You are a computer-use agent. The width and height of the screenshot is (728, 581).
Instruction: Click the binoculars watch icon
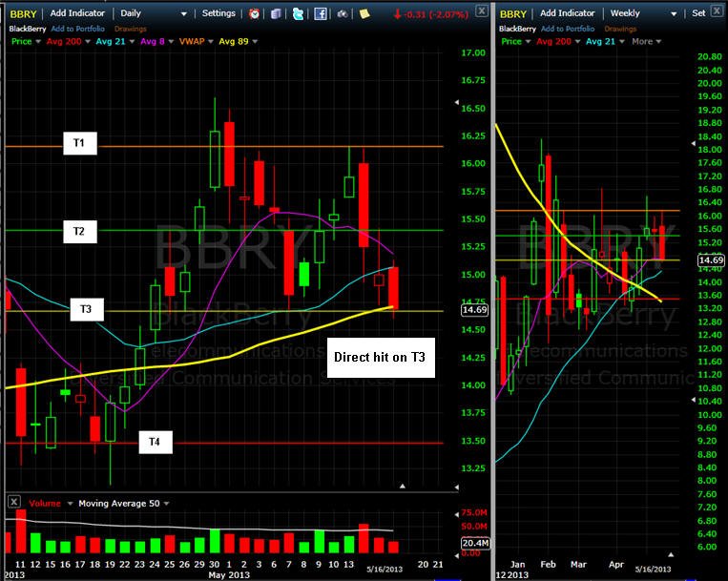point(343,14)
